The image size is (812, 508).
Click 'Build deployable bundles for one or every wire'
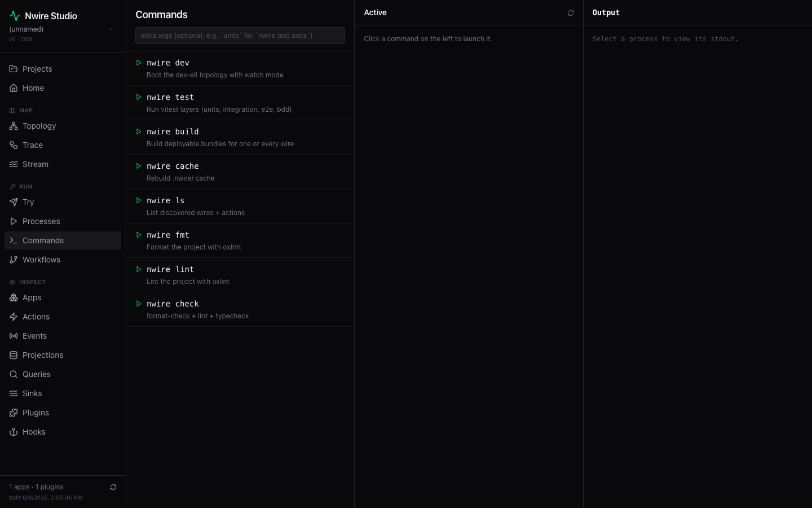click(x=220, y=144)
